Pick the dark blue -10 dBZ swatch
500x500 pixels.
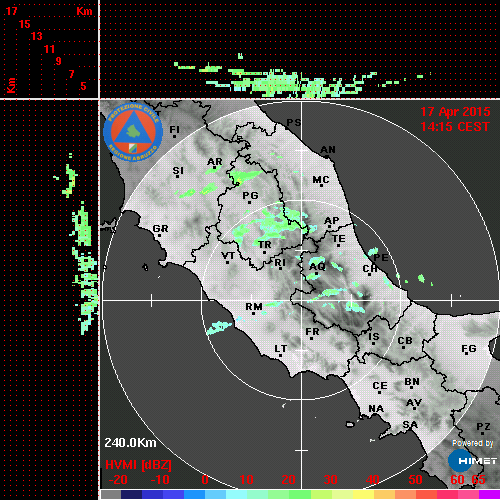pyautogui.click(x=152, y=495)
